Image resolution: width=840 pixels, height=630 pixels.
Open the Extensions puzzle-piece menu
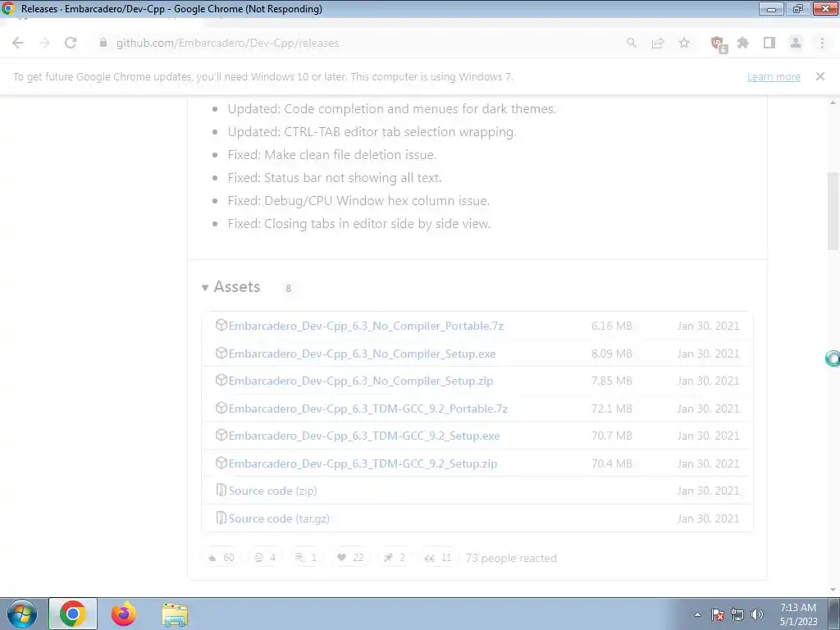point(743,43)
